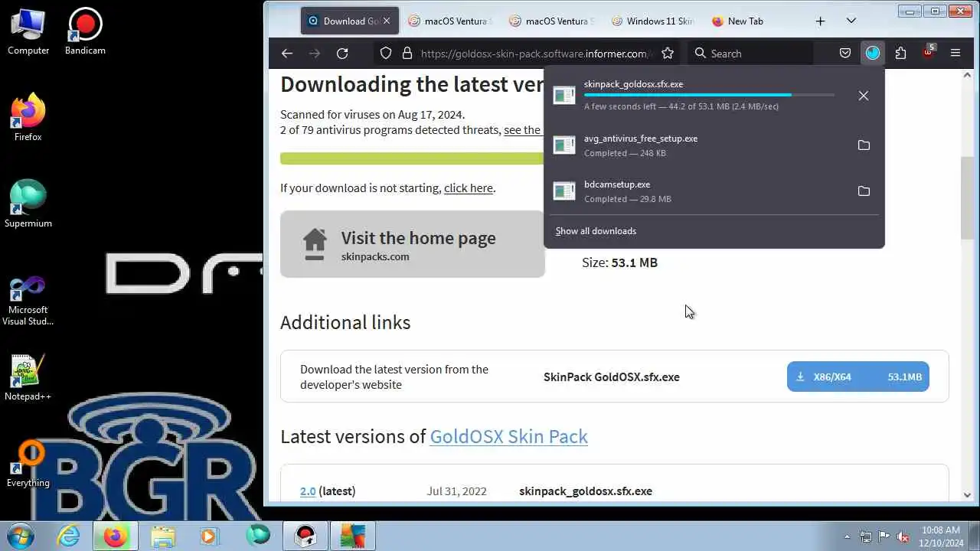This screenshot has width=980, height=551.
Task: Open Supermium from the taskbar
Action: tap(258, 535)
